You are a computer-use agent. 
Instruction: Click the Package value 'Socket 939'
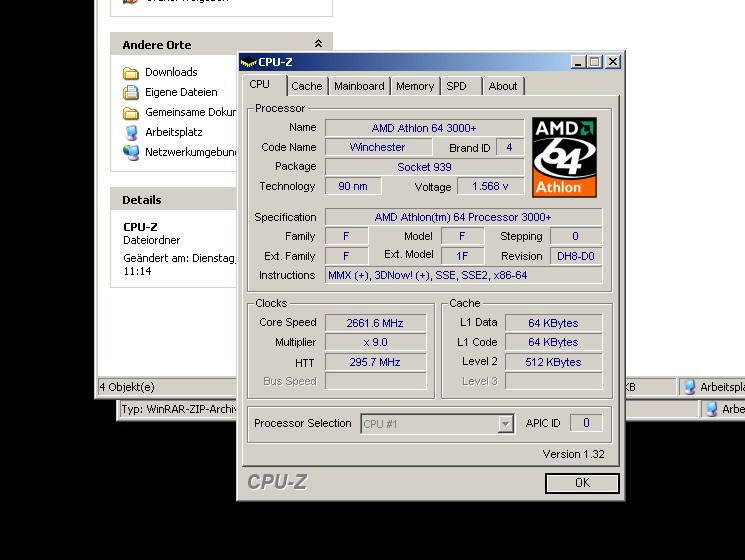(424, 167)
